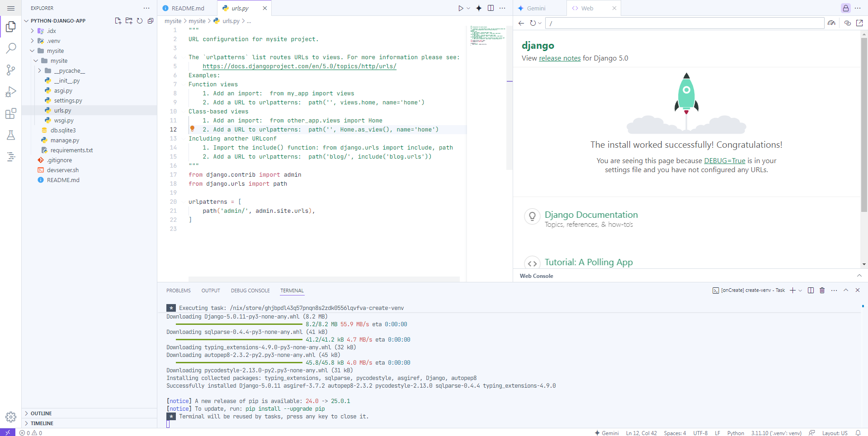Select the Web preview tab

594,8
